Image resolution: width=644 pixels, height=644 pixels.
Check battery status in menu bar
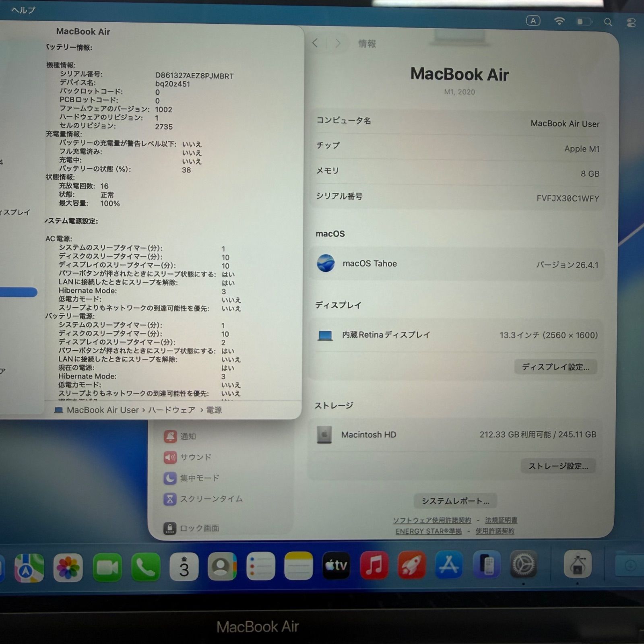(x=584, y=22)
